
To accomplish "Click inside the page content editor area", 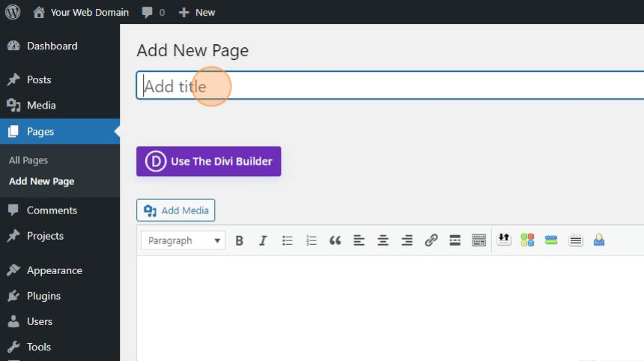I will tap(390, 308).
